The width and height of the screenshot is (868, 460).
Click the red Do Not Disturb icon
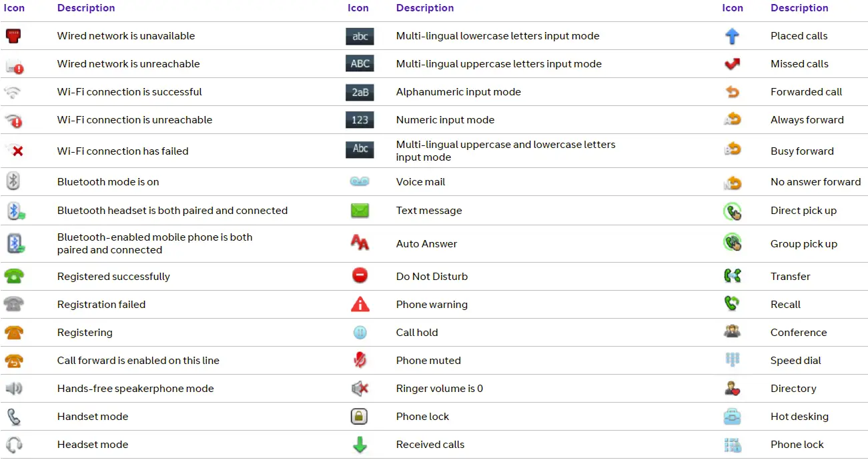(360, 276)
